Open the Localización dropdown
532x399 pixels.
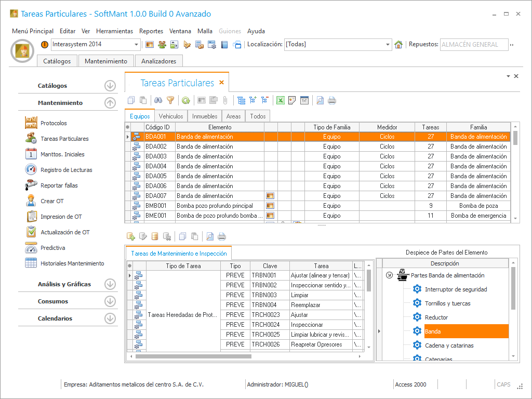[x=388, y=45]
